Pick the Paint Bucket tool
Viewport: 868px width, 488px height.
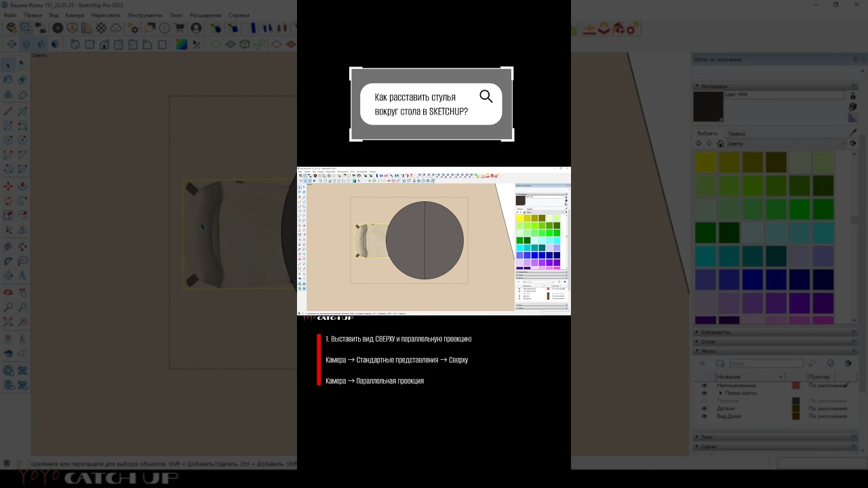pos(8,80)
